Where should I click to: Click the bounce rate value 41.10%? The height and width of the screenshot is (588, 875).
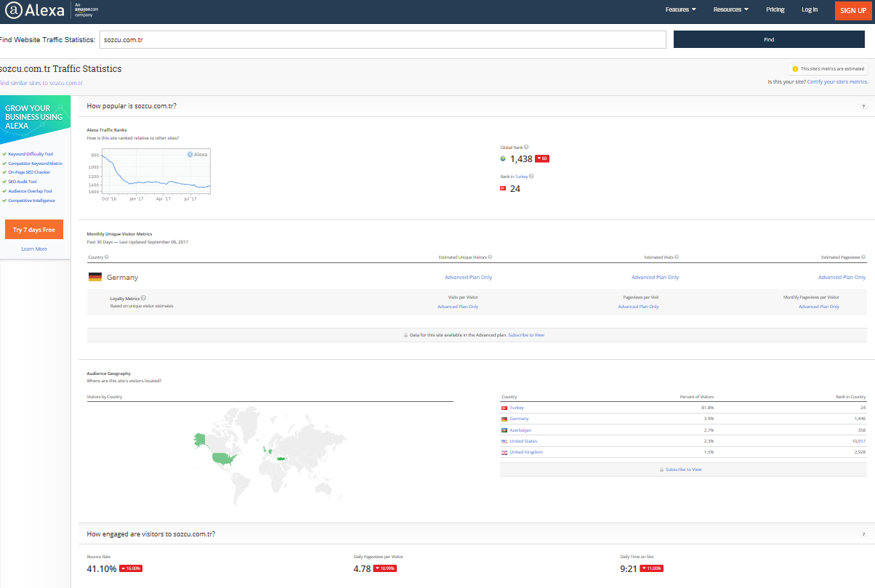[x=102, y=568]
